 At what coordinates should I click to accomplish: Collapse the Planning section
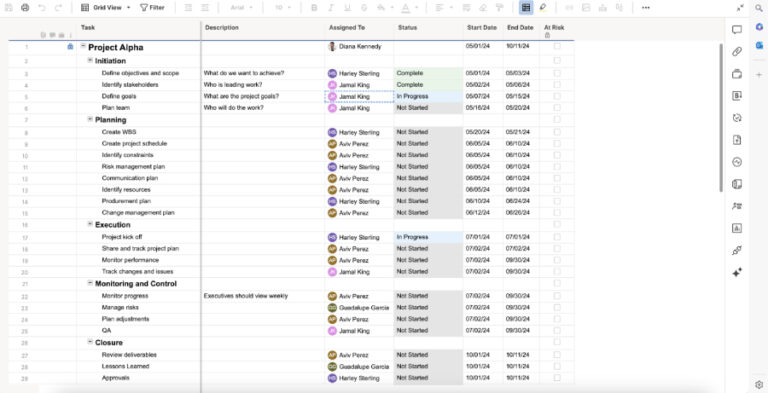tap(90, 119)
